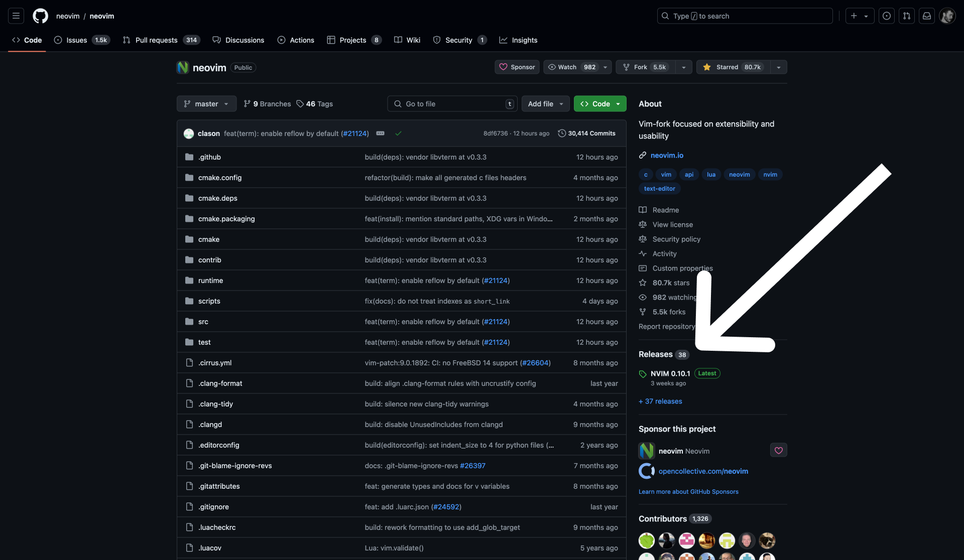Click the neovim sponsor avatar logo
This screenshot has width=964, height=560.
point(647,451)
